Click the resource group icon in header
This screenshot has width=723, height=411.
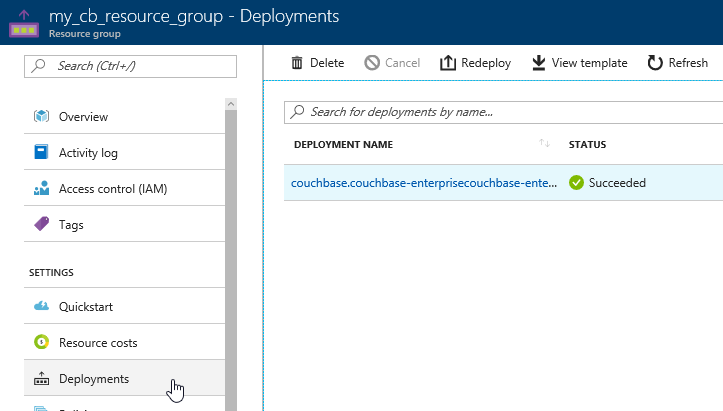(24, 24)
